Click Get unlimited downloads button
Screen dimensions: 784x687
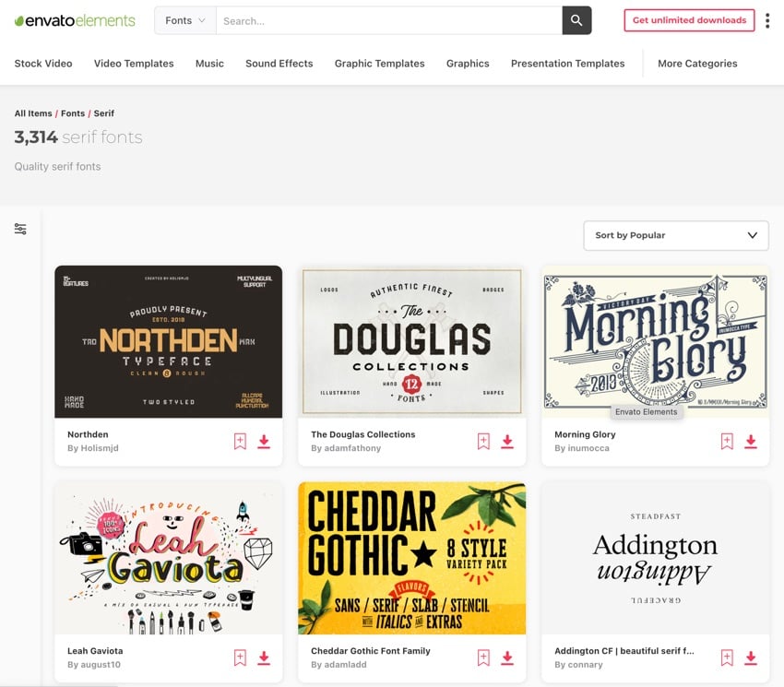(x=689, y=20)
